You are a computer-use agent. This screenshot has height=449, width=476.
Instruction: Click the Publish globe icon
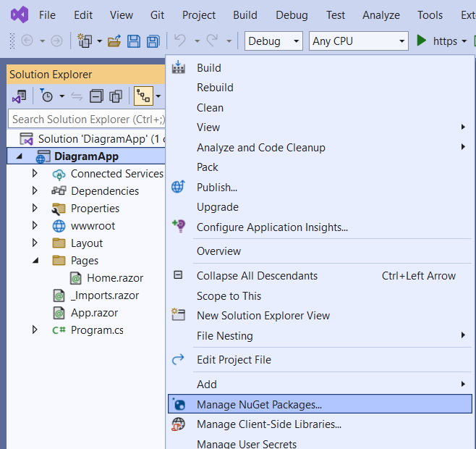click(178, 187)
